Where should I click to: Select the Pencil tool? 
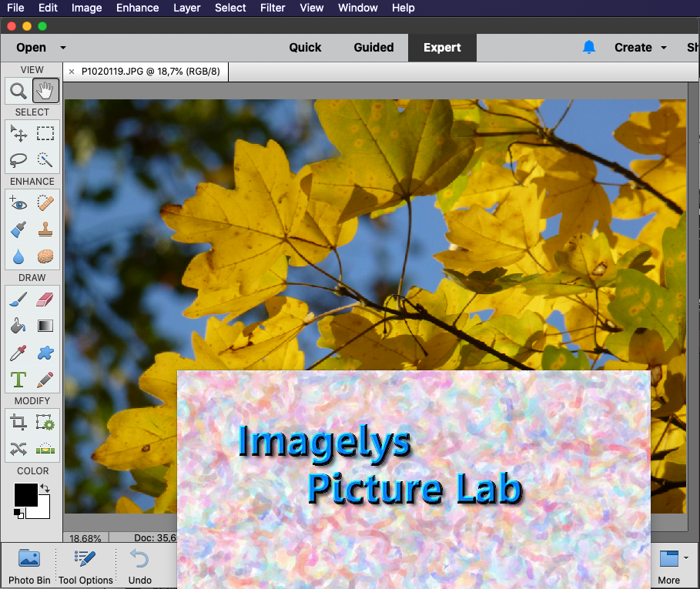coord(45,380)
